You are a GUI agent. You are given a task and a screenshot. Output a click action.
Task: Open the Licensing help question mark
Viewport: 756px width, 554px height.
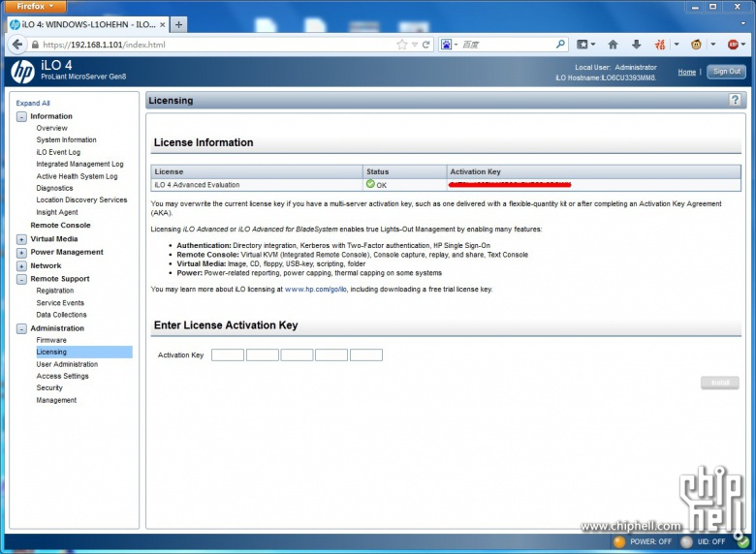tap(735, 100)
